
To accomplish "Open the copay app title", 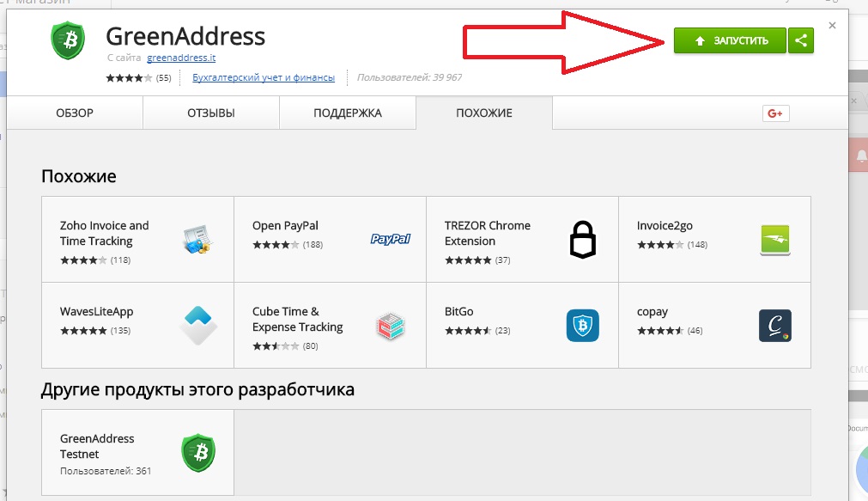I will point(653,312).
